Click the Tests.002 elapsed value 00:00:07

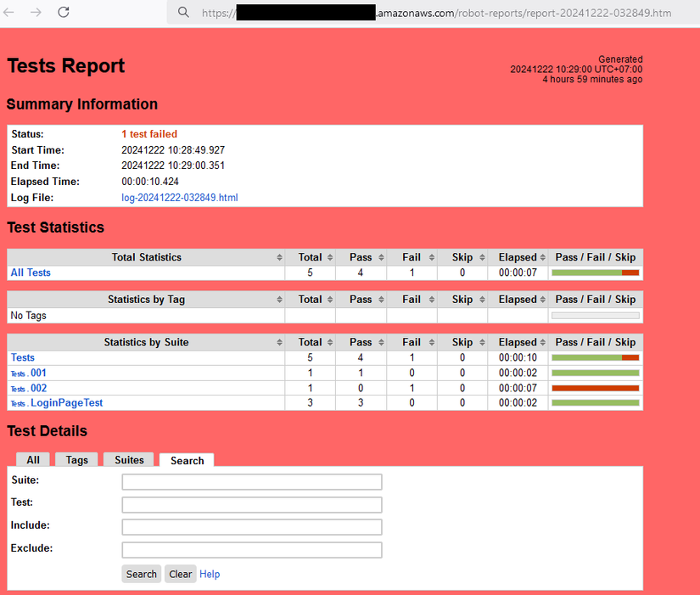[x=518, y=388]
